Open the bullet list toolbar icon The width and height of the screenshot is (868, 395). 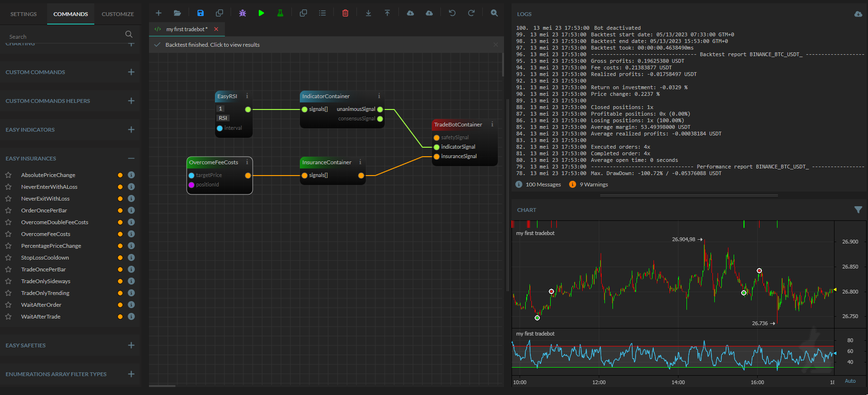tap(322, 13)
